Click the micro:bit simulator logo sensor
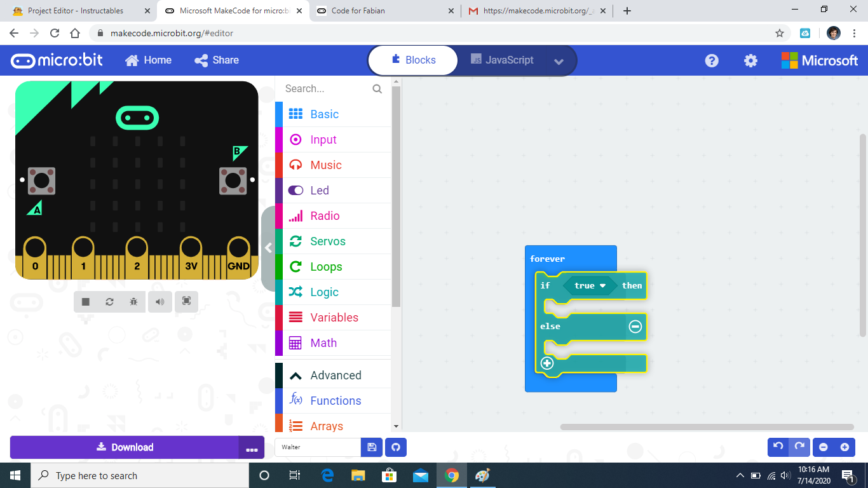 coord(137,118)
